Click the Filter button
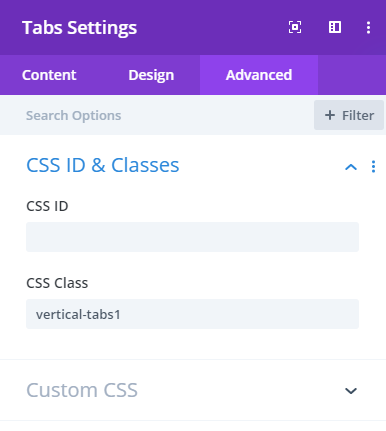Image resolution: width=386 pixels, height=431 pixels. click(x=349, y=115)
